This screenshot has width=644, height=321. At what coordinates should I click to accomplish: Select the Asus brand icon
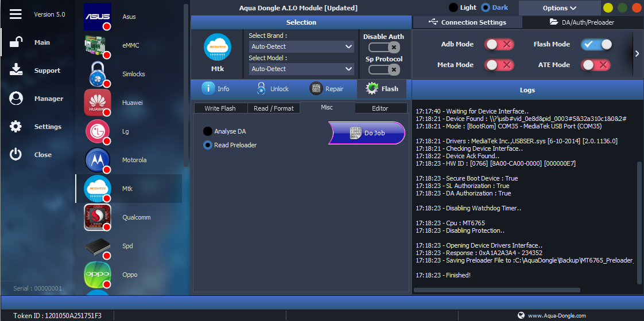[98, 17]
